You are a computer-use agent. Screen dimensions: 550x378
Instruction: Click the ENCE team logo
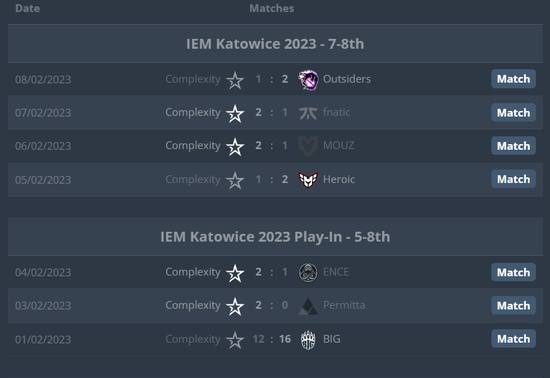tap(308, 272)
